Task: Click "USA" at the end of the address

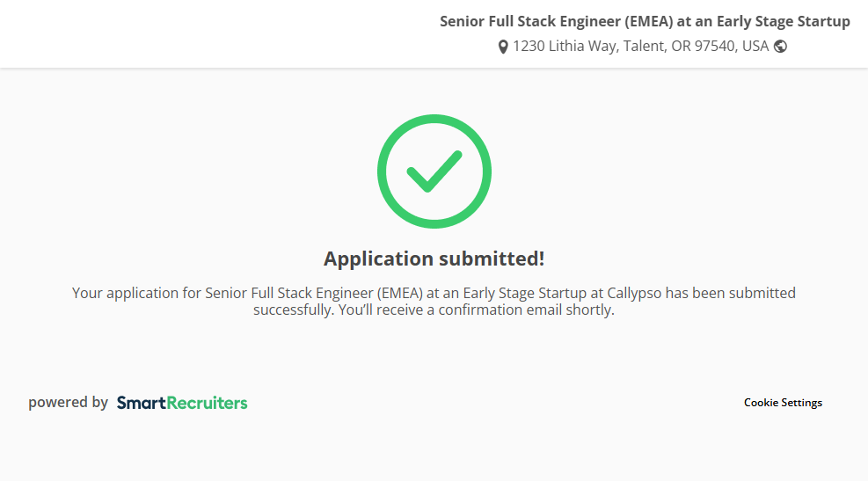Action: (755, 47)
